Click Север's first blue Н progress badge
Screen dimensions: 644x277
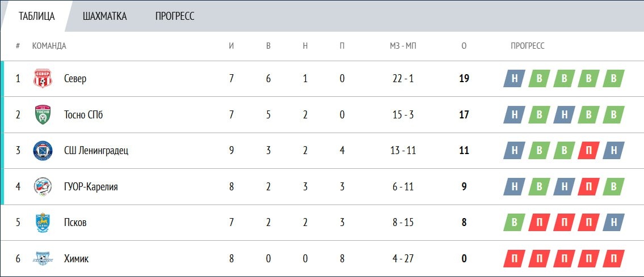click(x=514, y=79)
